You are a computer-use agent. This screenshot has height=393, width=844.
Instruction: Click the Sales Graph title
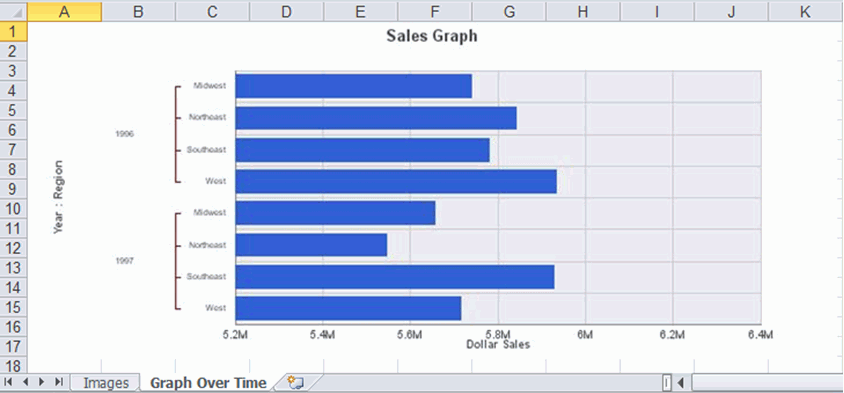(x=432, y=36)
